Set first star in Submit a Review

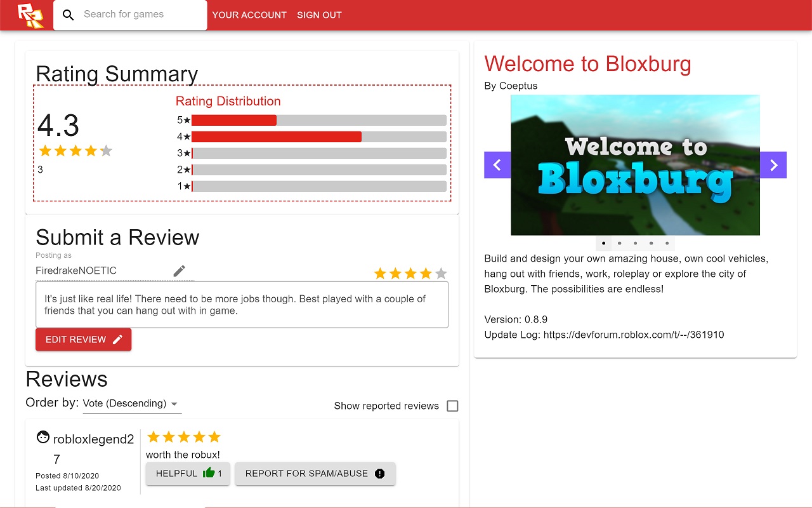380,274
